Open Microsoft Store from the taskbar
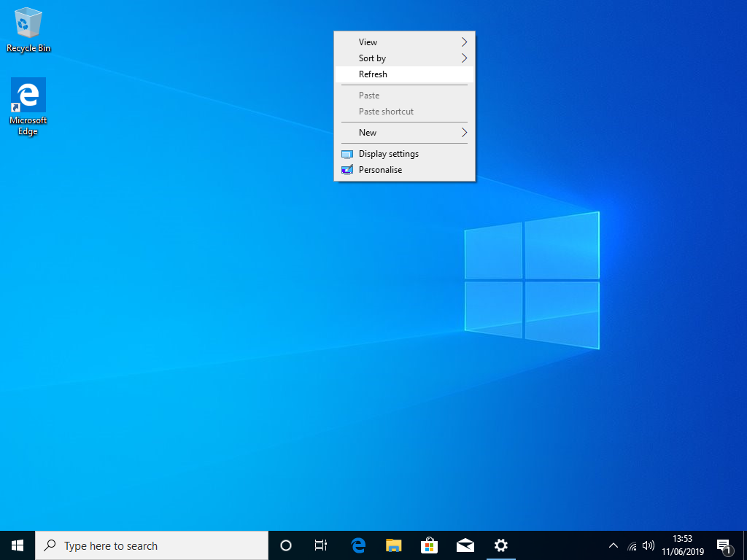Image resolution: width=747 pixels, height=560 pixels. (429, 545)
